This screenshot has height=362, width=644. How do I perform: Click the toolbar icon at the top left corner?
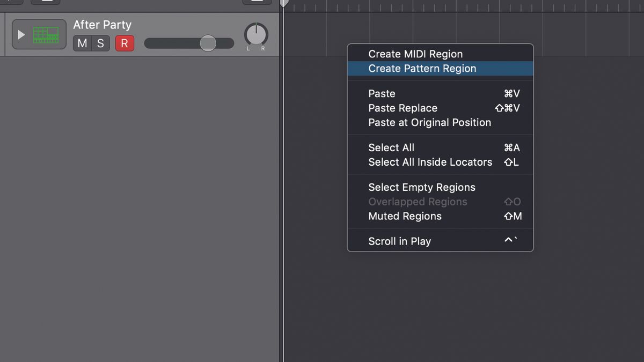click(11, 2)
